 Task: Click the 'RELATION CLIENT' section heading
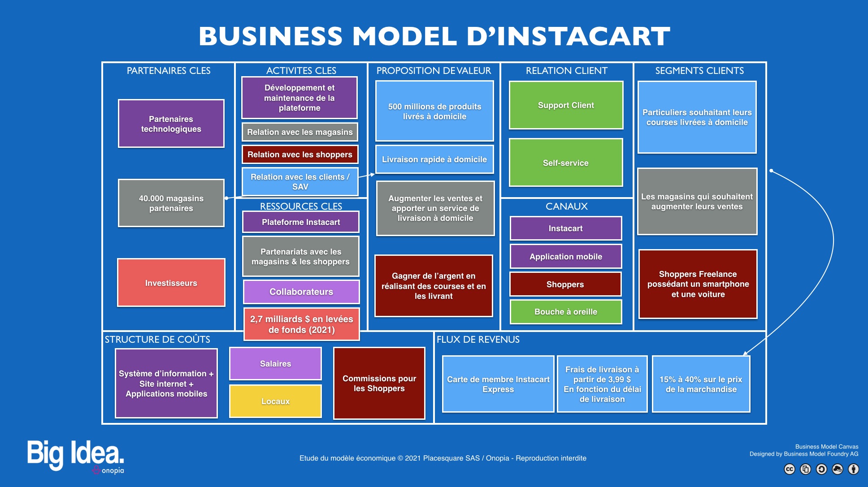[567, 71]
